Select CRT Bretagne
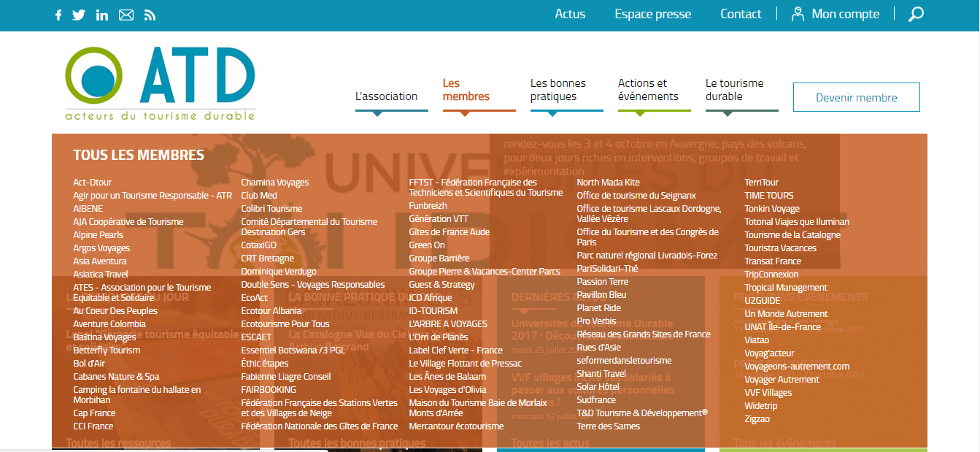 click(268, 258)
